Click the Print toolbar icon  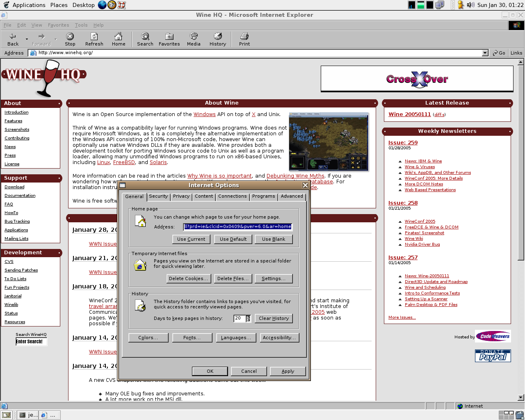pos(244,37)
